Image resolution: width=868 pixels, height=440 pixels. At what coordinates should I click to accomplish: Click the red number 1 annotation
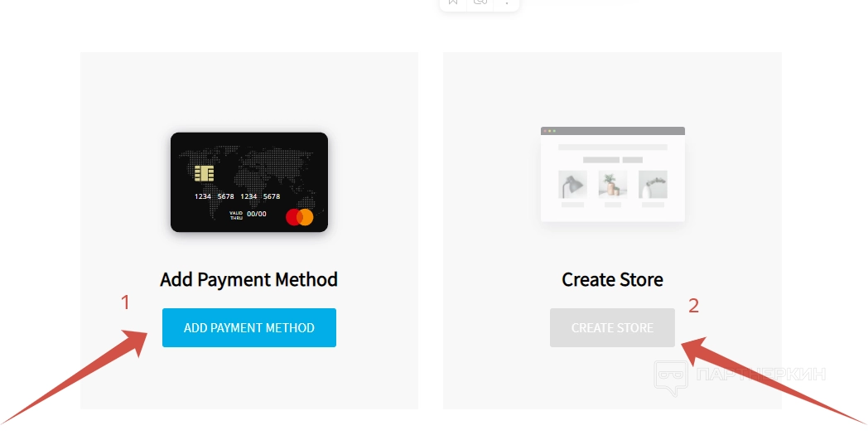tap(126, 302)
